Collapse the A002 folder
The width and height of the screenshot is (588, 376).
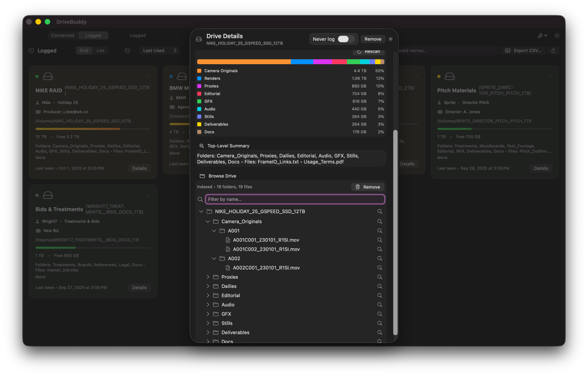[214, 258]
